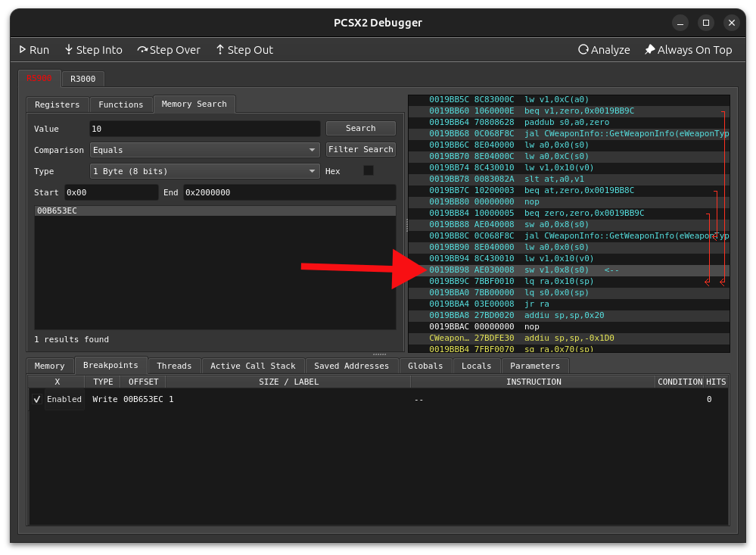Image resolution: width=756 pixels, height=555 pixels.
Task: Switch to the R3000 CPU tab
Action: [83, 79]
